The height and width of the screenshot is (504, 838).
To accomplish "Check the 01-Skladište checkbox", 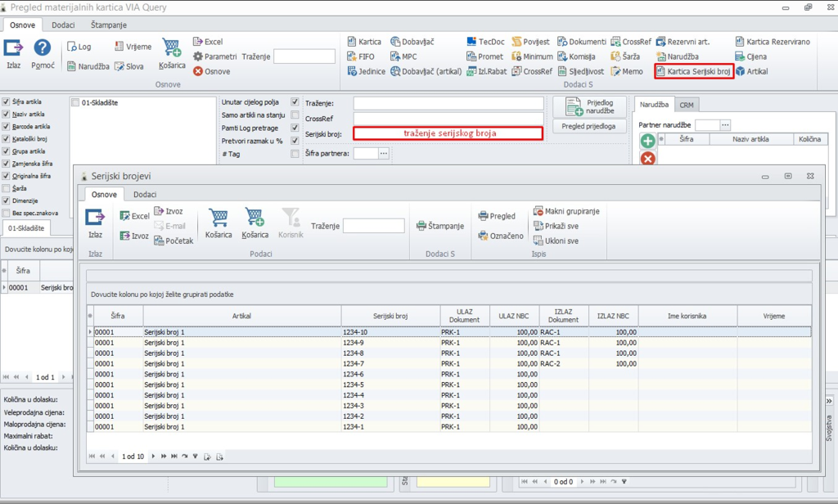I will [x=75, y=103].
